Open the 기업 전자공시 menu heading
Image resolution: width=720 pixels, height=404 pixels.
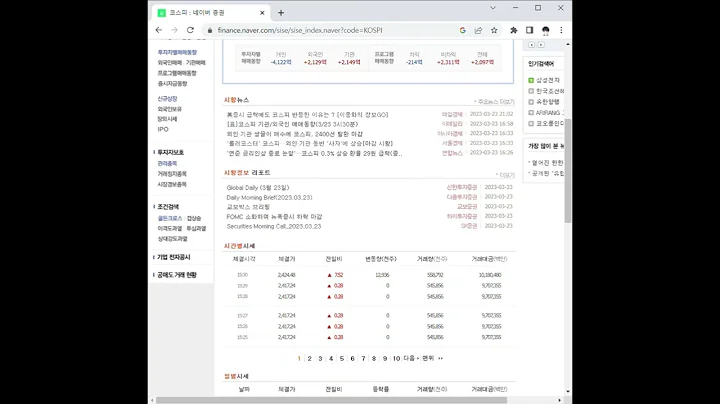click(174, 258)
